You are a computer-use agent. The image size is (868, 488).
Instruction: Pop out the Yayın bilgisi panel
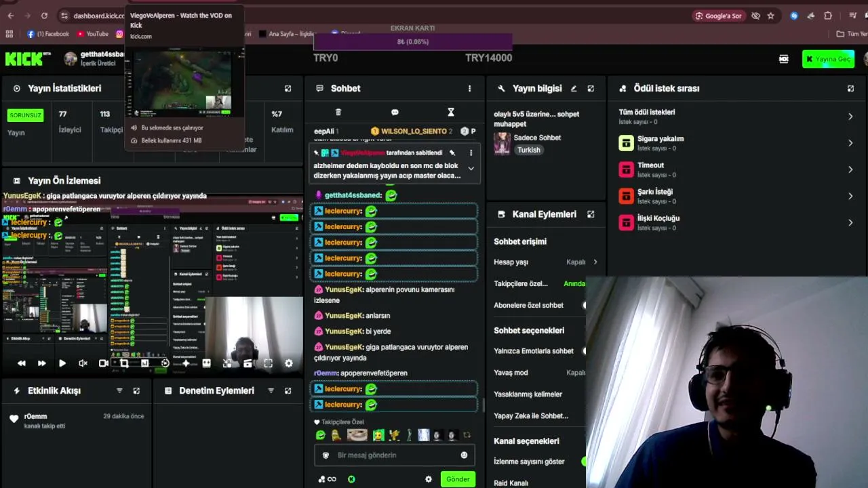point(591,88)
